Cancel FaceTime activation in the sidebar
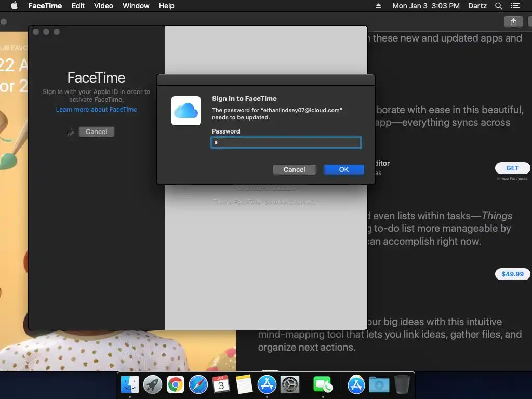The height and width of the screenshot is (399, 532). [x=96, y=131]
